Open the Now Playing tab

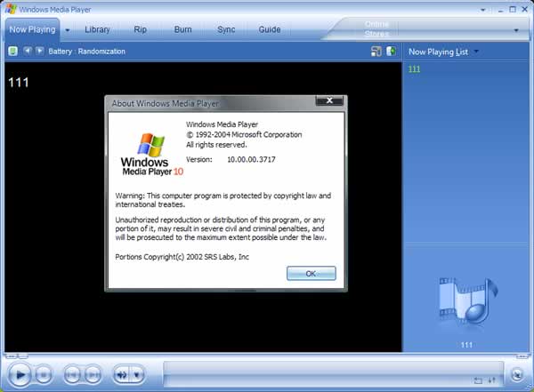click(x=32, y=29)
